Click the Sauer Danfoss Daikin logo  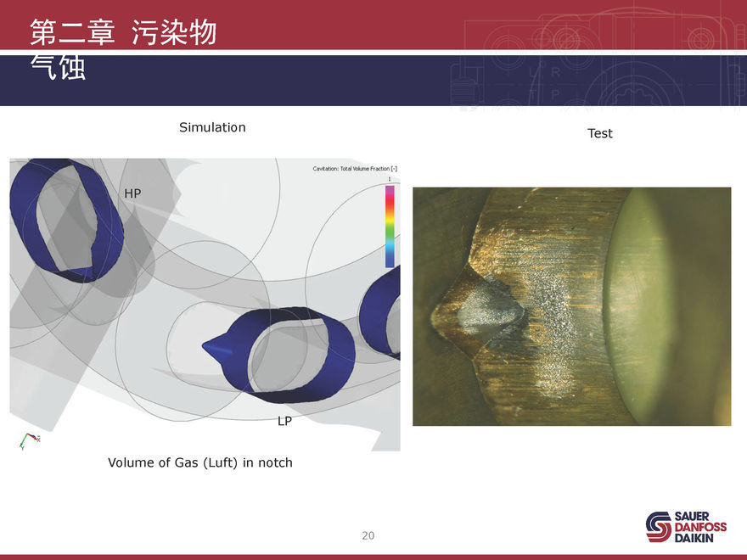tap(686, 527)
